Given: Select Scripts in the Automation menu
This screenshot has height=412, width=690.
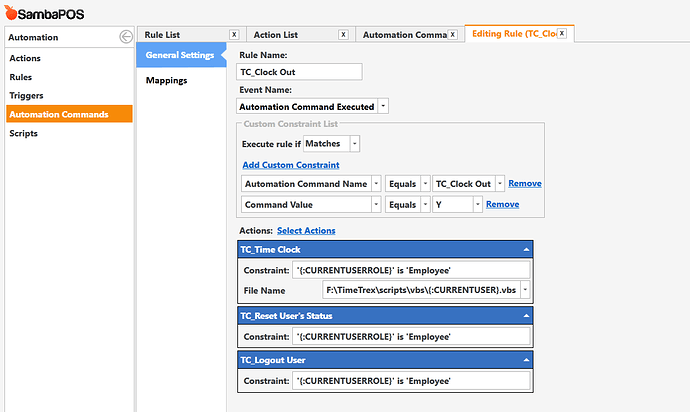Looking at the screenshot, I should [x=23, y=133].
